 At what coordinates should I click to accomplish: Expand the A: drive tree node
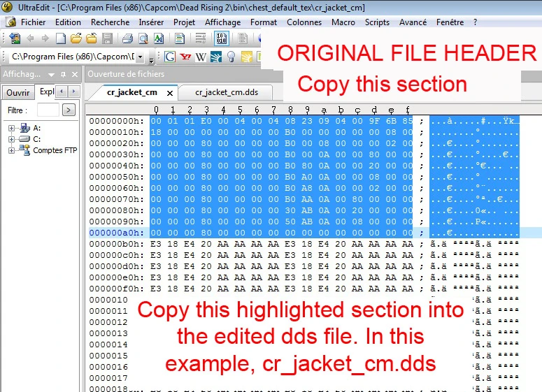point(11,128)
